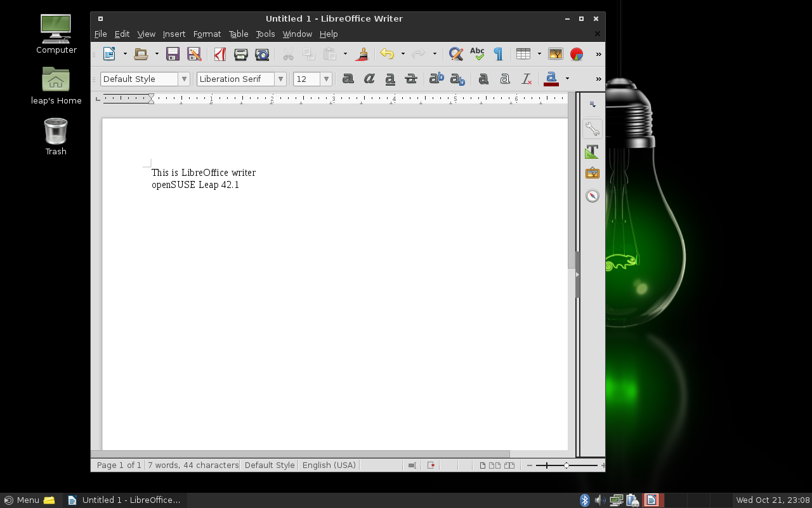Click the Save document icon
Viewport: 812px width, 508px height.
173,54
